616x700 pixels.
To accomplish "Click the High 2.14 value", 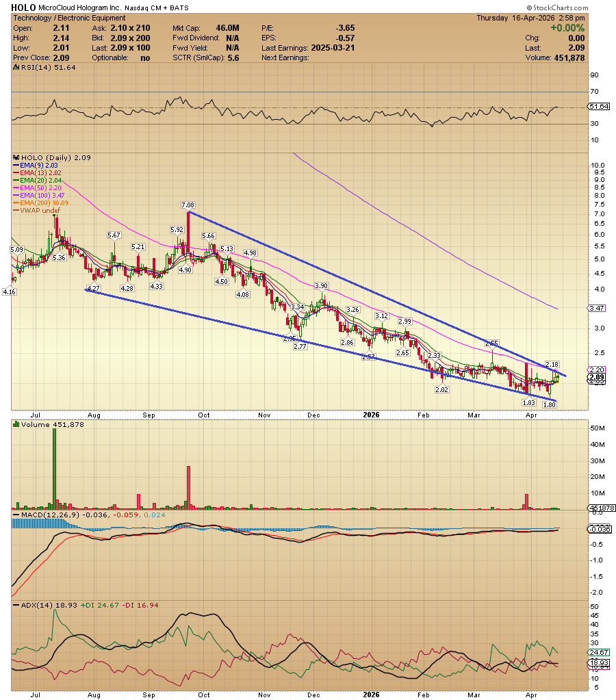I will pos(61,38).
